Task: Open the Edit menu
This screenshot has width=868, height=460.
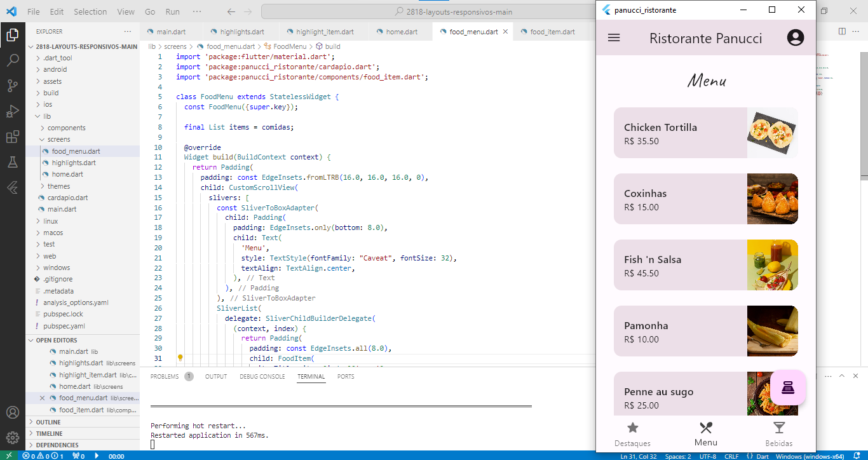Action: (57, 11)
